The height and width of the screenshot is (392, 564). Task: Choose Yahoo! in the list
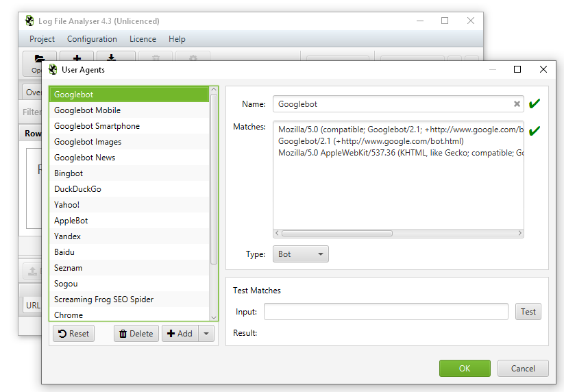click(129, 205)
